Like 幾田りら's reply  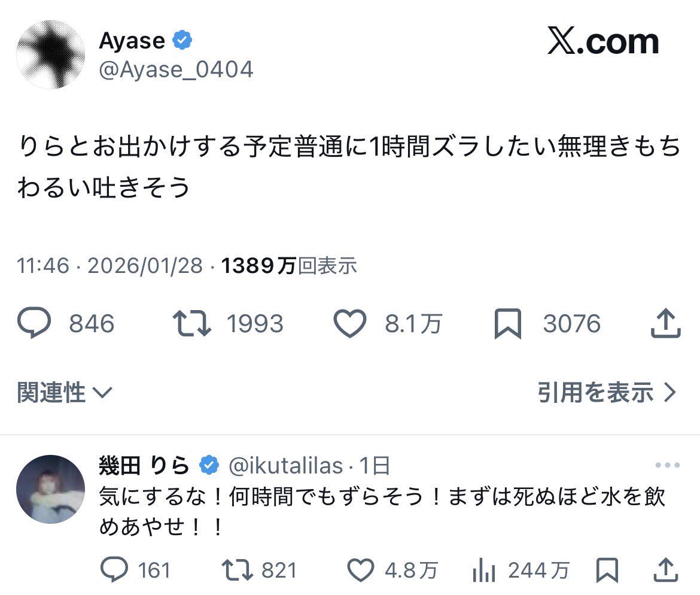pyautogui.click(x=361, y=570)
